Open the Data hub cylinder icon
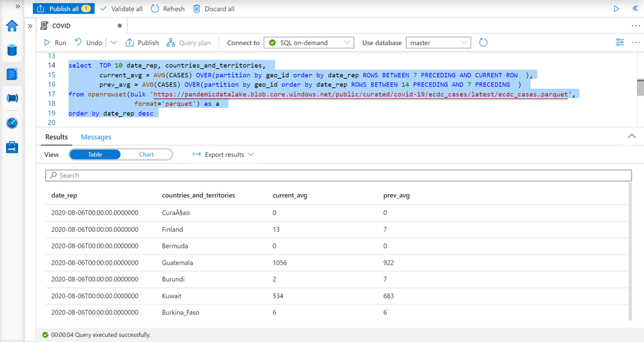Viewport: 644px width, 342px height. click(x=12, y=50)
